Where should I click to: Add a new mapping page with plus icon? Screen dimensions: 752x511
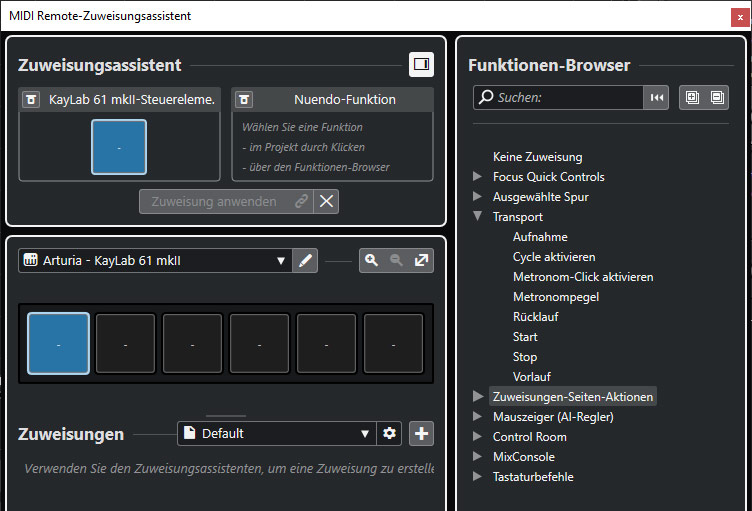tap(422, 434)
